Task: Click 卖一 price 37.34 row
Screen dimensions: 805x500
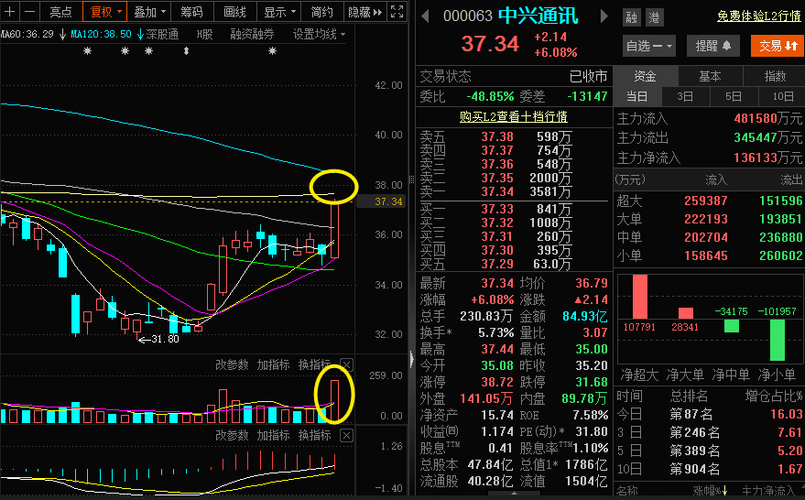Action: pyautogui.click(x=513, y=192)
